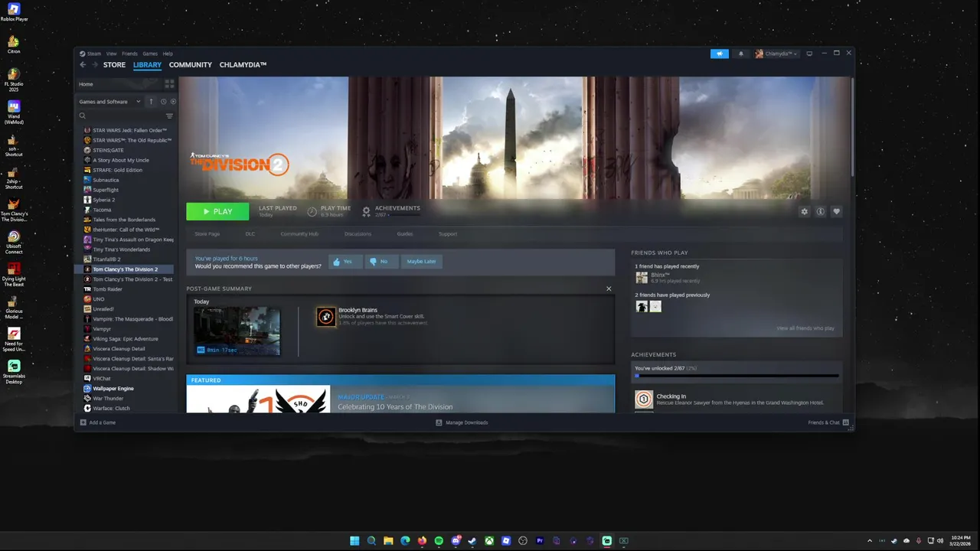Image resolution: width=980 pixels, height=551 pixels.
Task: Open advanced library filters icon
Action: tap(169, 116)
